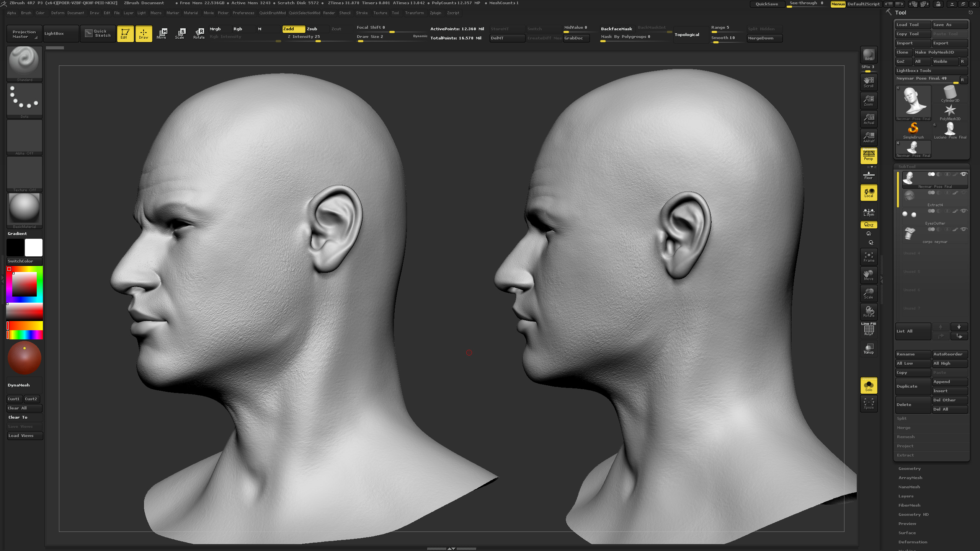
Task: Open the Zplugin menu
Action: [435, 13]
